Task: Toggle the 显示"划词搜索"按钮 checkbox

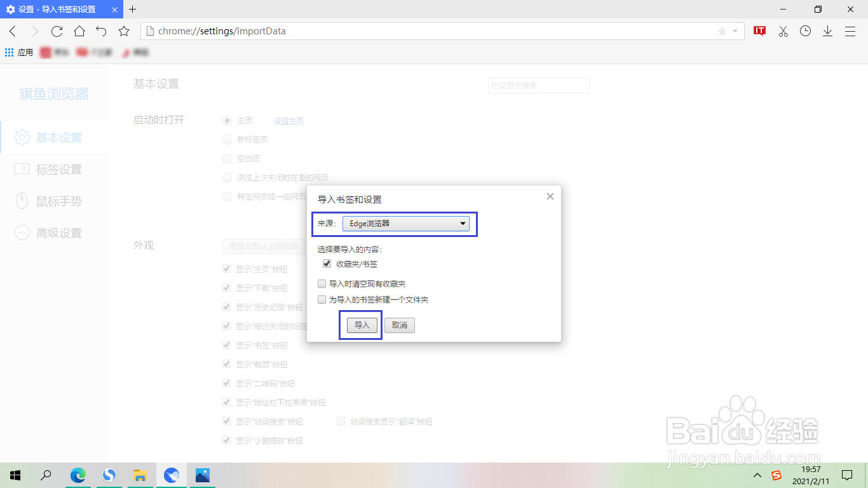Action: [x=226, y=421]
